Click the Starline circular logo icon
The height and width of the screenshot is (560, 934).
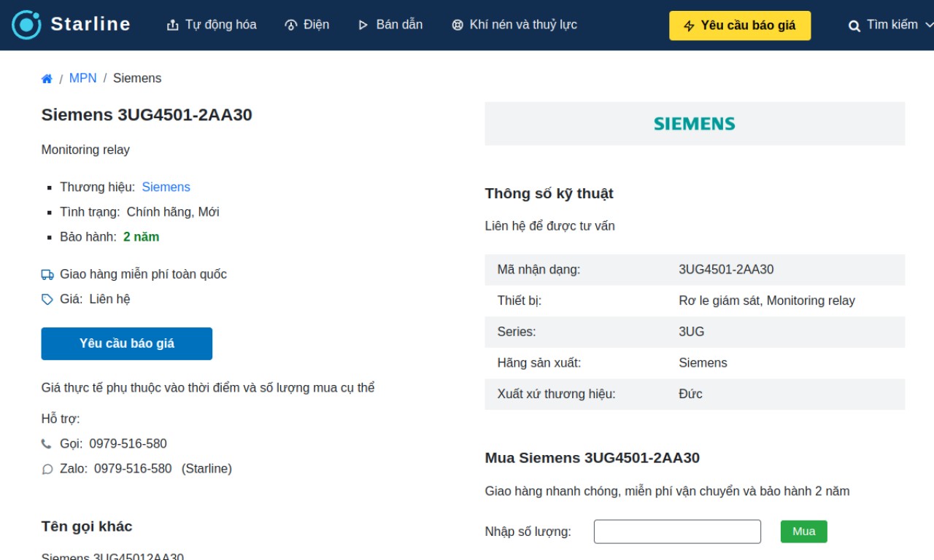(x=27, y=25)
